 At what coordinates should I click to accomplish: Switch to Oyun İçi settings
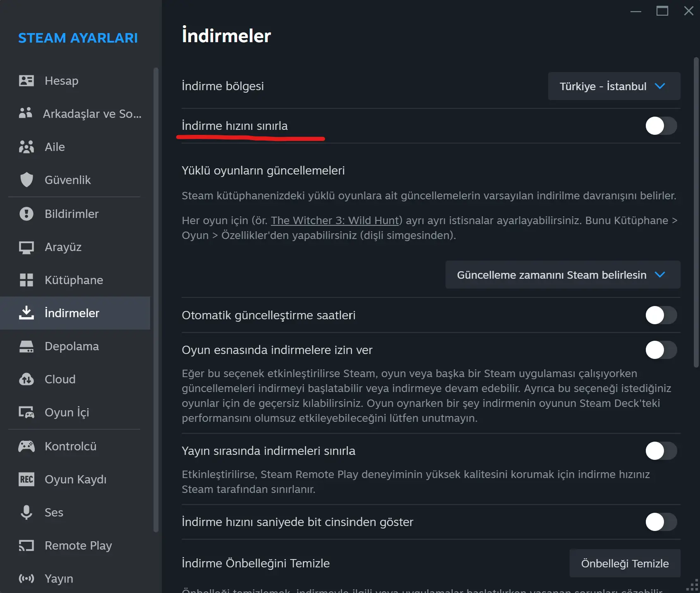pos(75,412)
